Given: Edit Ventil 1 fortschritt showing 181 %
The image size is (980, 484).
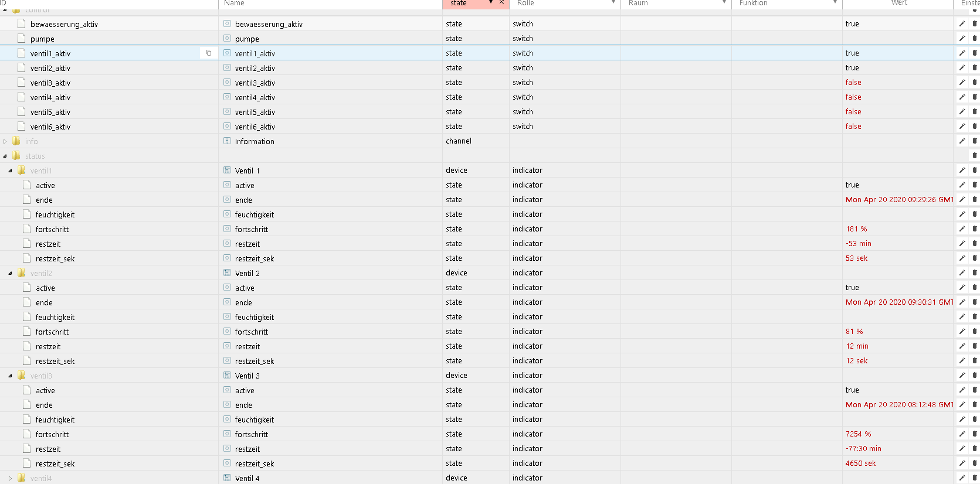Looking at the screenshot, I should (x=962, y=229).
